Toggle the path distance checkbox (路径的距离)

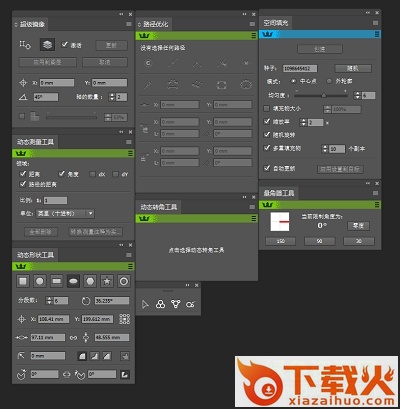click(x=23, y=184)
